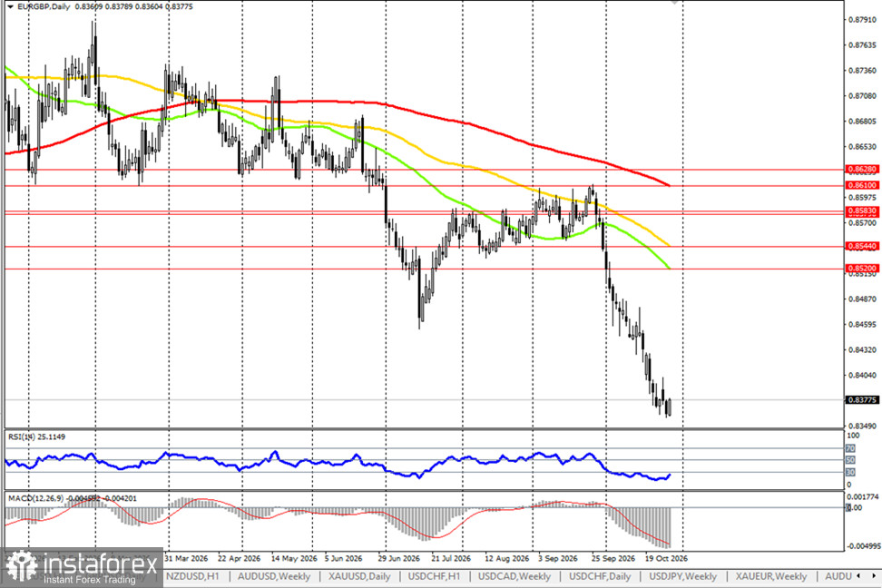Screen dimensions: 882x588
Task: Select the 0.85200 horizontal level label
Action: (862, 269)
